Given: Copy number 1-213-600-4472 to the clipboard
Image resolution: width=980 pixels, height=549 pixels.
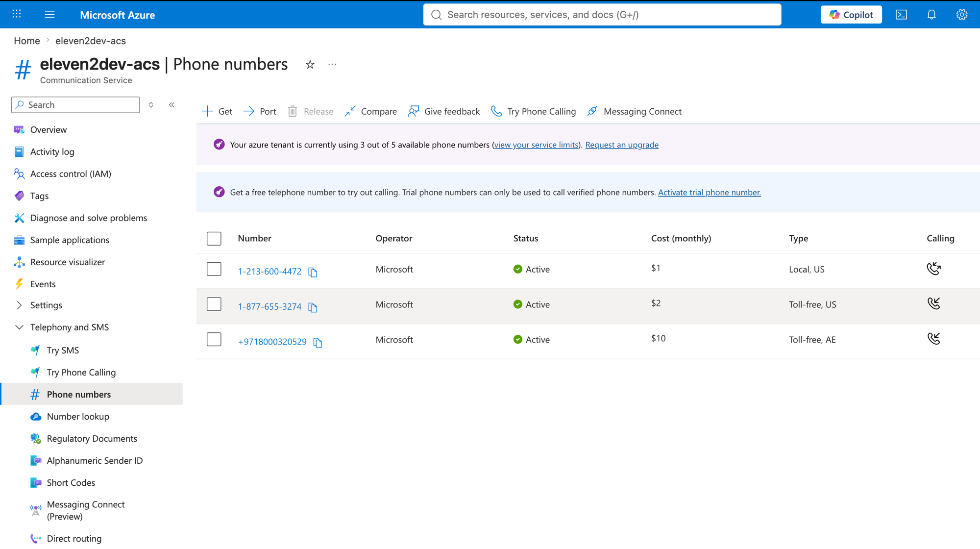Looking at the screenshot, I should (313, 272).
